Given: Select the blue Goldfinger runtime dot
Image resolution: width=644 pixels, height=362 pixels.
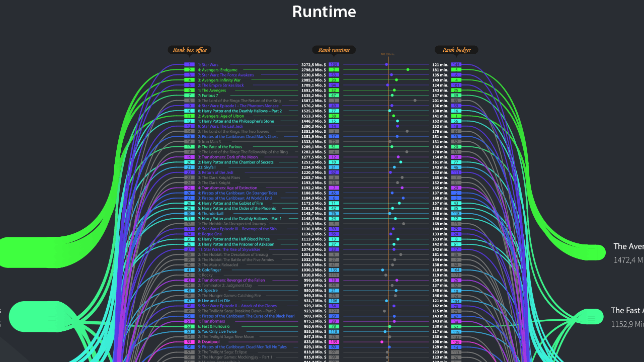Looking at the screenshot, I should (382, 270).
